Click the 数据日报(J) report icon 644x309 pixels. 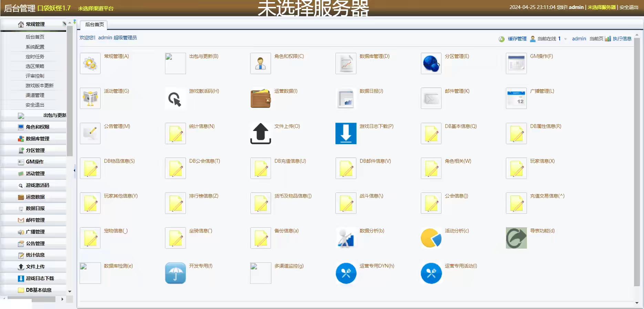click(x=346, y=98)
